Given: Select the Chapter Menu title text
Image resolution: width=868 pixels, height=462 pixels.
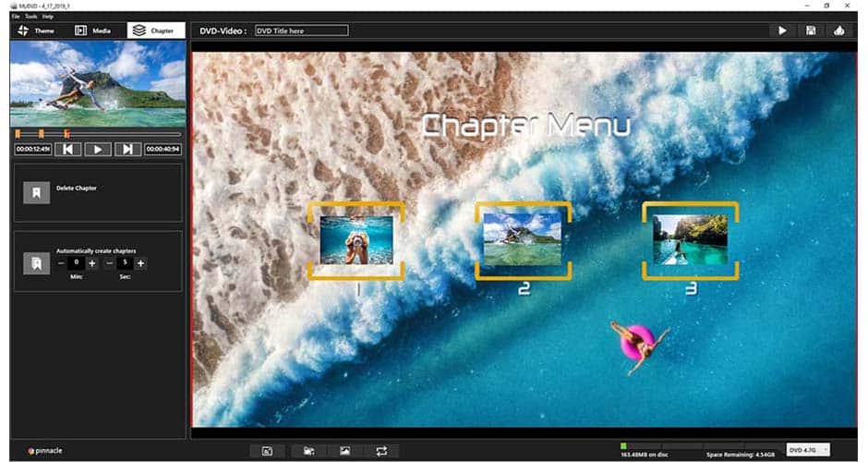Looking at the screenshot, I should [526, 125].
